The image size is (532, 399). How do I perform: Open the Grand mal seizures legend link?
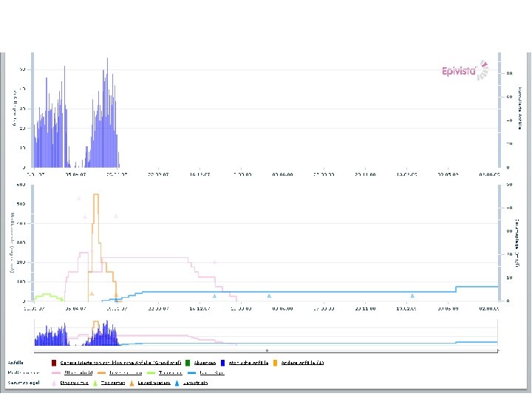120,363
